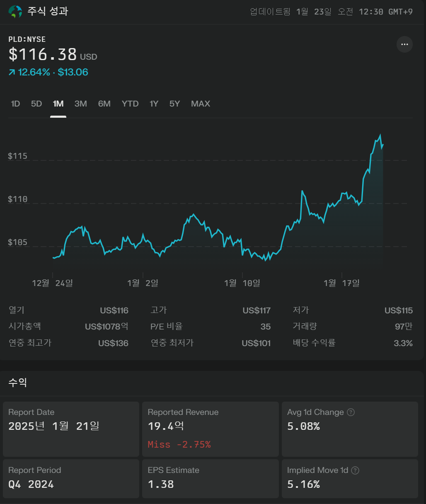Click the 고가 high value US$117

point(257,310)
